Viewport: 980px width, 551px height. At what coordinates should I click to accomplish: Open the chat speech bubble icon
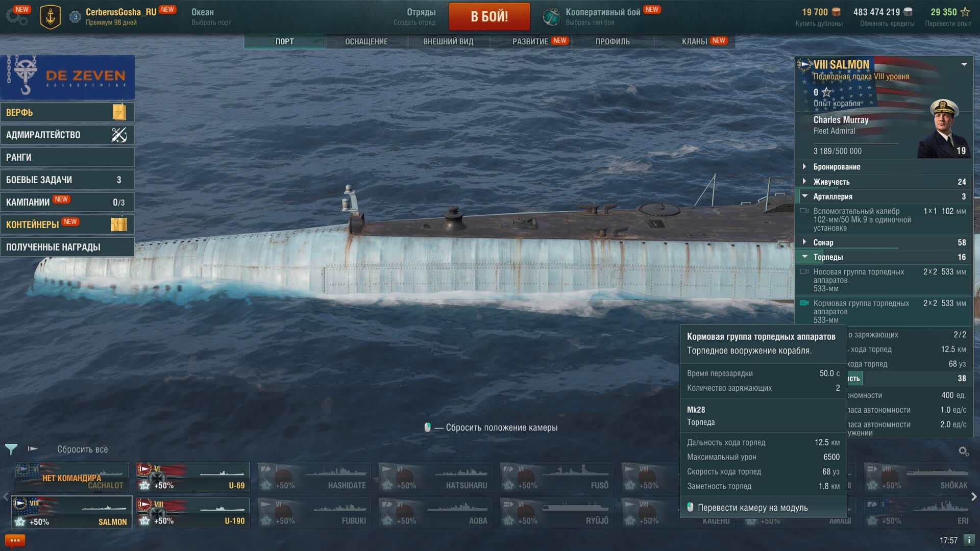click(x=15, y=540)
